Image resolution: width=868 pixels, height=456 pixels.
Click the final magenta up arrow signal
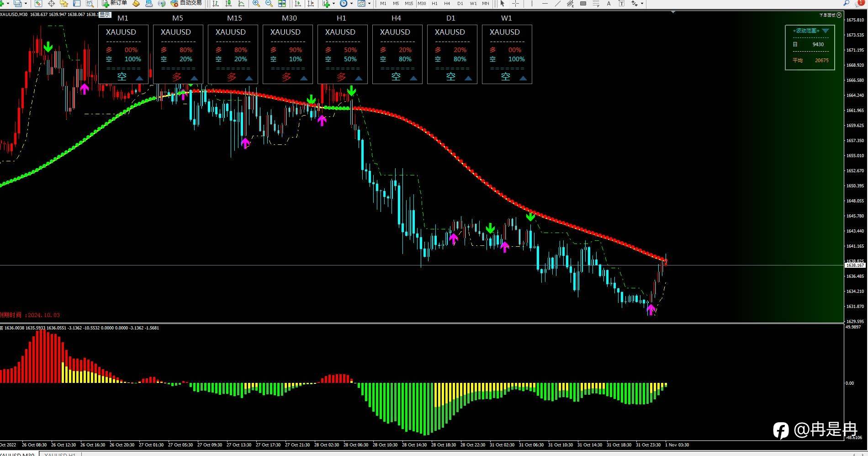click(x=651, y=309)
